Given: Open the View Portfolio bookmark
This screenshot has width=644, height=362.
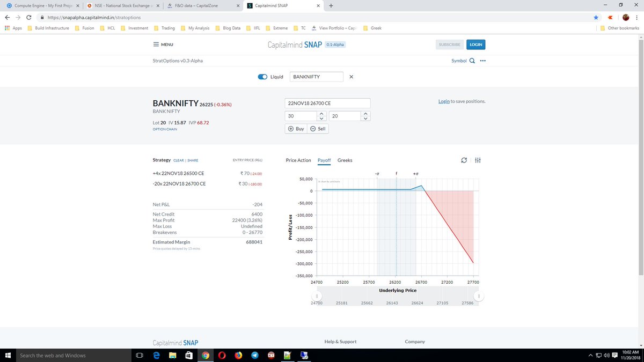Looking at the screenshot, I should (x=333, y=28).
